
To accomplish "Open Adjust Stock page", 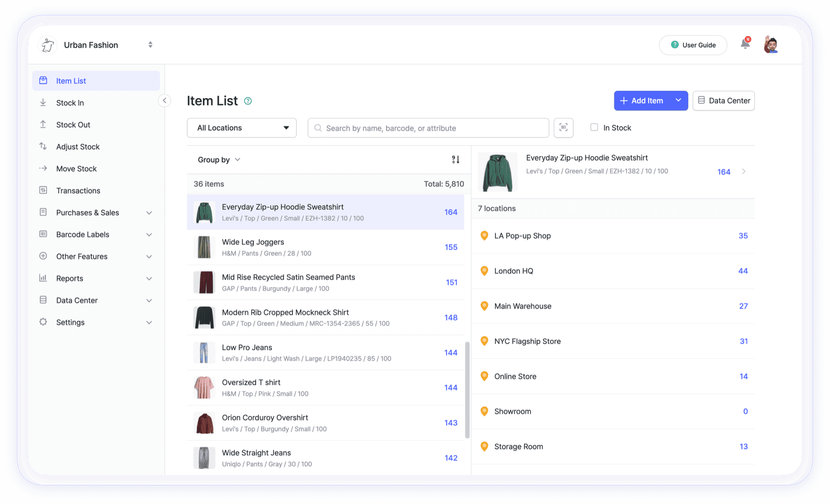I will tap(96, 147).
